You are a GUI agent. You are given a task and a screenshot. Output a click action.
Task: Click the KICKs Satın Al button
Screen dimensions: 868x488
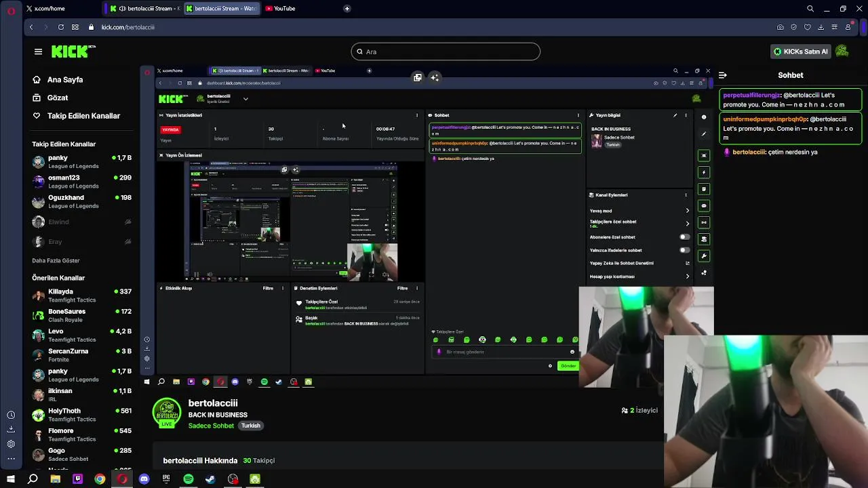[801, 52]
